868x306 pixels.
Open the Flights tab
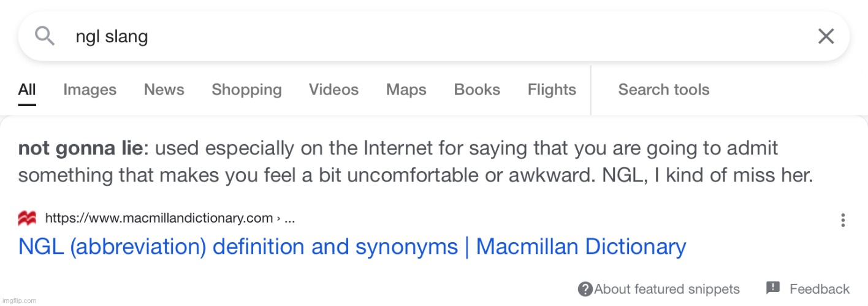coord(552,90)
